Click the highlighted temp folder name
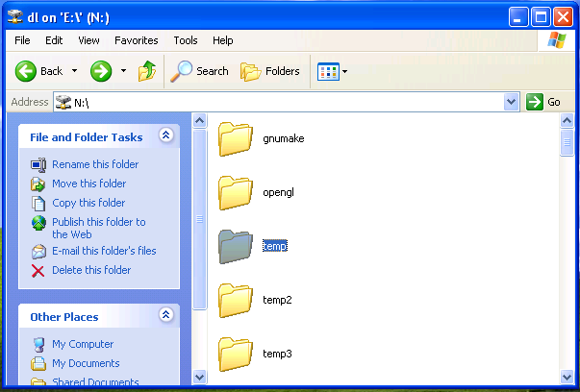This screenshot has width=580, height=392. click(275, 246)
